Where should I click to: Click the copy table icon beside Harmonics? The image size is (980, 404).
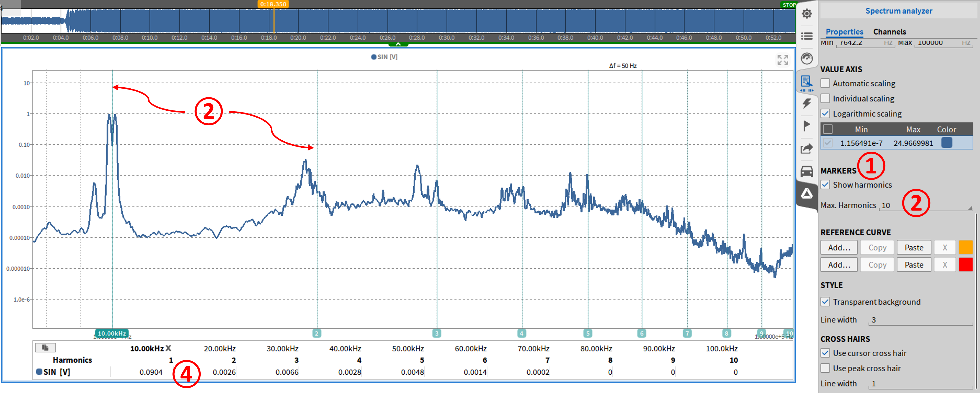point(45,348)
